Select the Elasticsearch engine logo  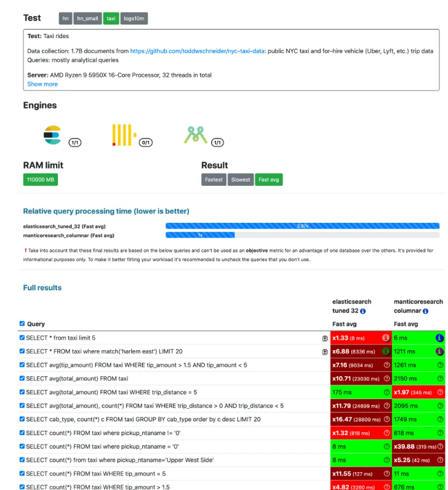(x=52, y=135)
